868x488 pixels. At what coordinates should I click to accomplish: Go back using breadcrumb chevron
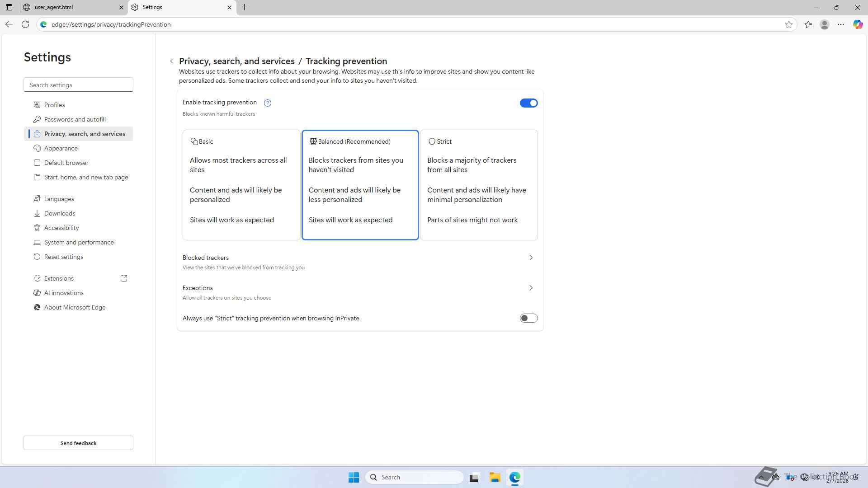click(x=172, y=61)
